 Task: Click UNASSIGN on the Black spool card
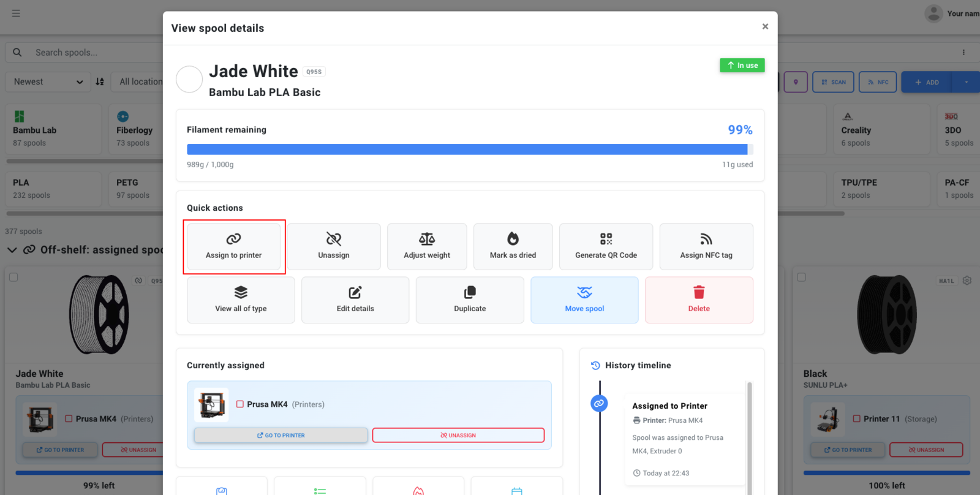coord(926,450)
